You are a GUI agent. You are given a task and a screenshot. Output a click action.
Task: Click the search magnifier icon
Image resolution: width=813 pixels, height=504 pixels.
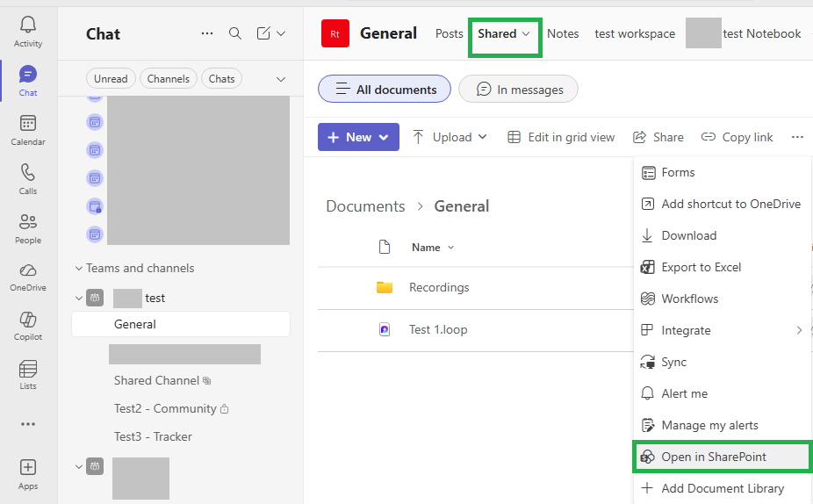[235, 33]
